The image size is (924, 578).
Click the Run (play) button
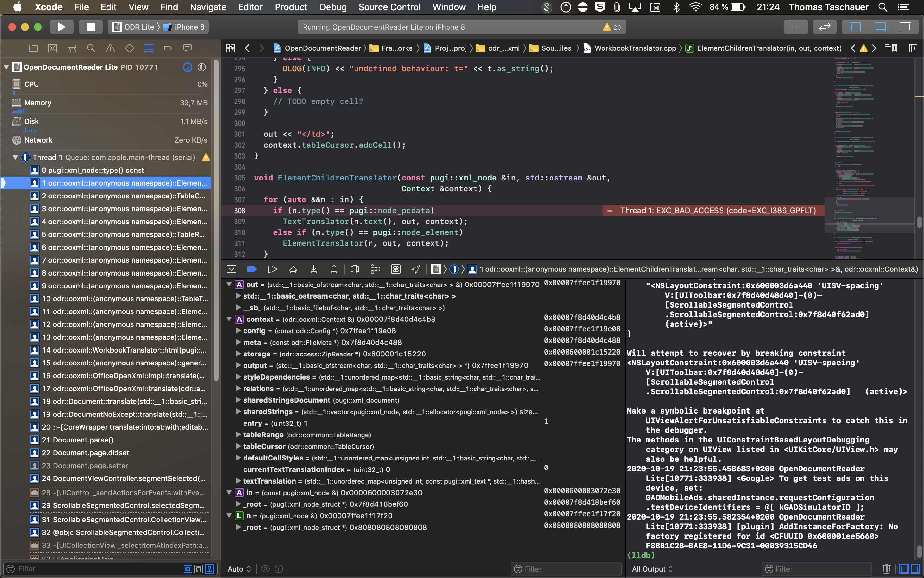(62, 27)
